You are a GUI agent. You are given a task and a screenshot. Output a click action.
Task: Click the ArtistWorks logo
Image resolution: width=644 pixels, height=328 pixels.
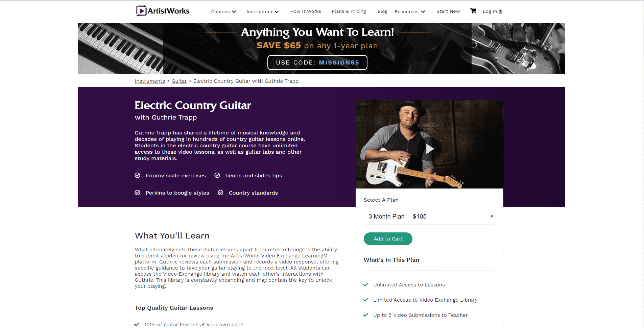(x=163, y=11)
